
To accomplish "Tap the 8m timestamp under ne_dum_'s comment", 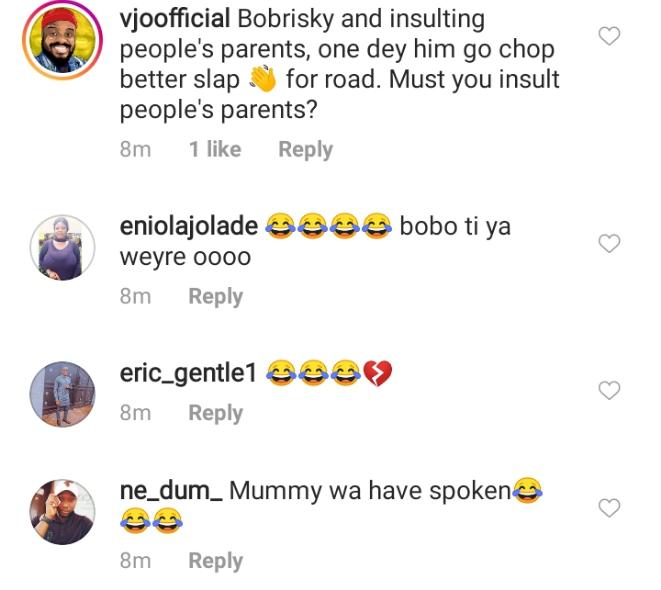I will coord(135,561).
